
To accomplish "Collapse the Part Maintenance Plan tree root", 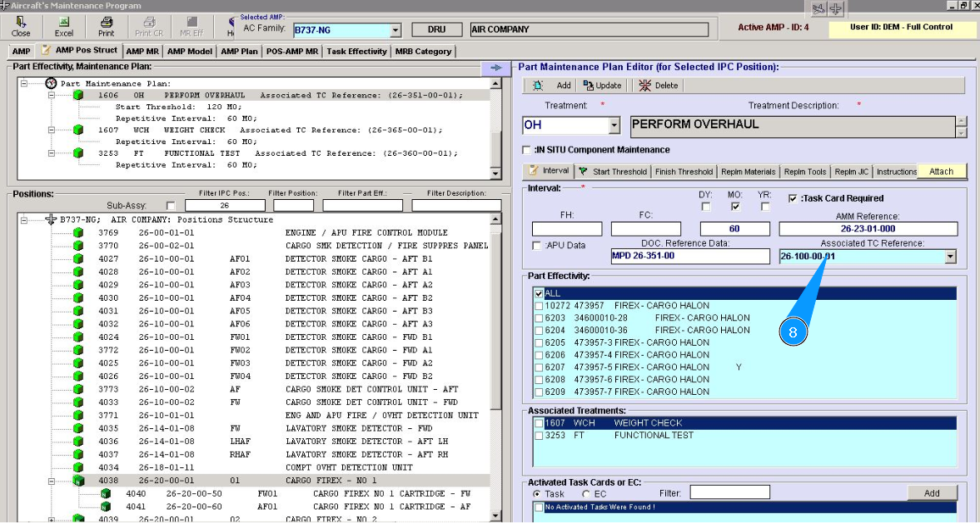I will tap(25, 83).
